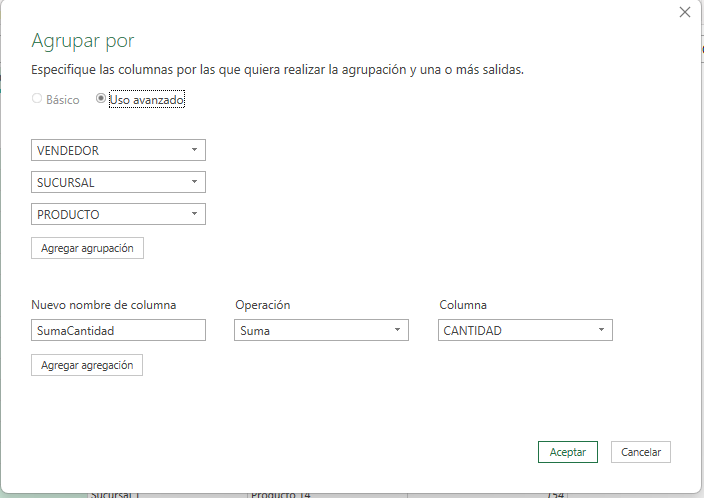Click the SumaCantidad column name field

tap(118, 330)
